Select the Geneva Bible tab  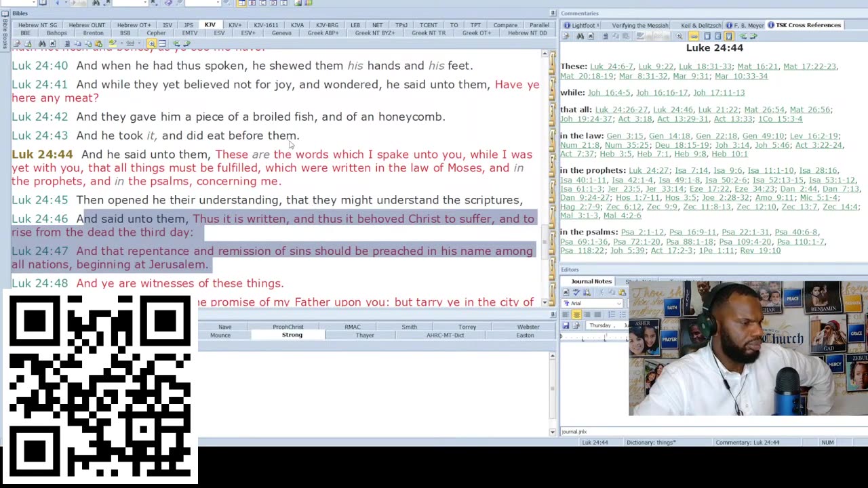coord(281,33)
